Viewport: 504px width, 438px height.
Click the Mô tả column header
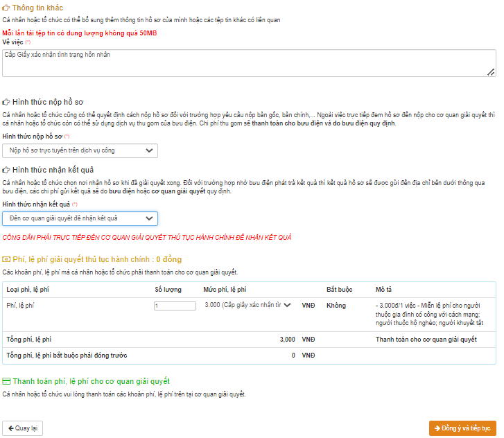(x=384, y=288)
